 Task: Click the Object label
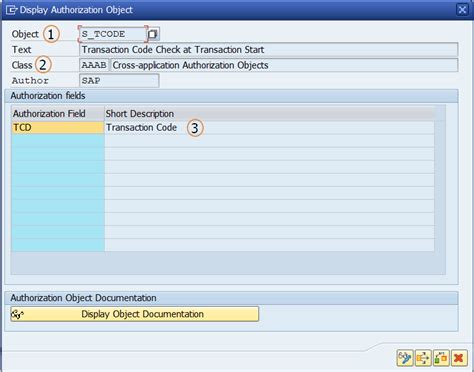[x=25, y=34]
